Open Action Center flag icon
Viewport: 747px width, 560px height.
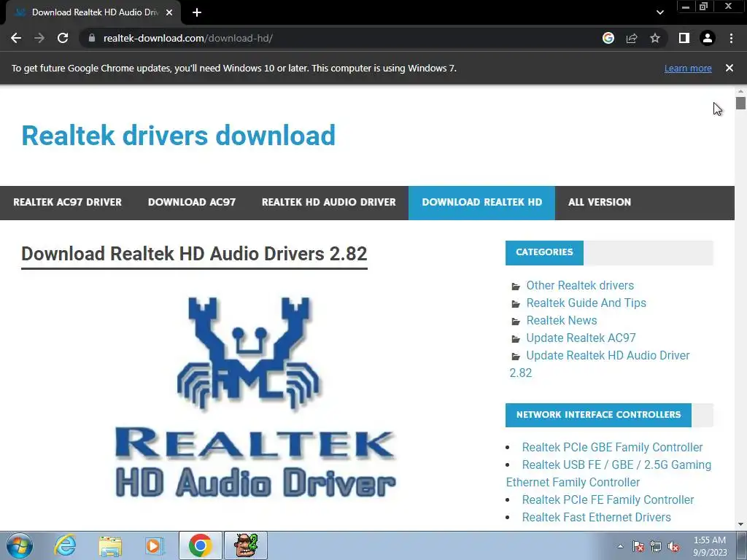click(x=638, y=547)
